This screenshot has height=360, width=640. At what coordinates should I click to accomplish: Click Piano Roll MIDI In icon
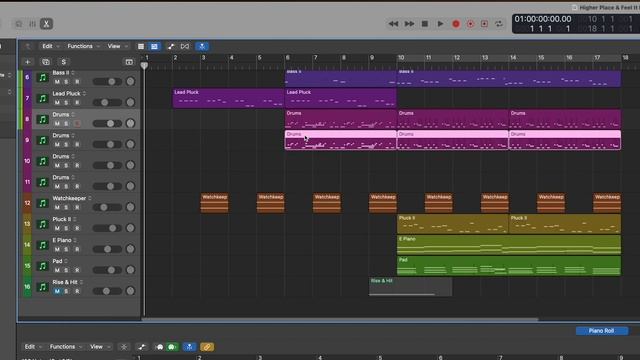[x=160, y=347]
